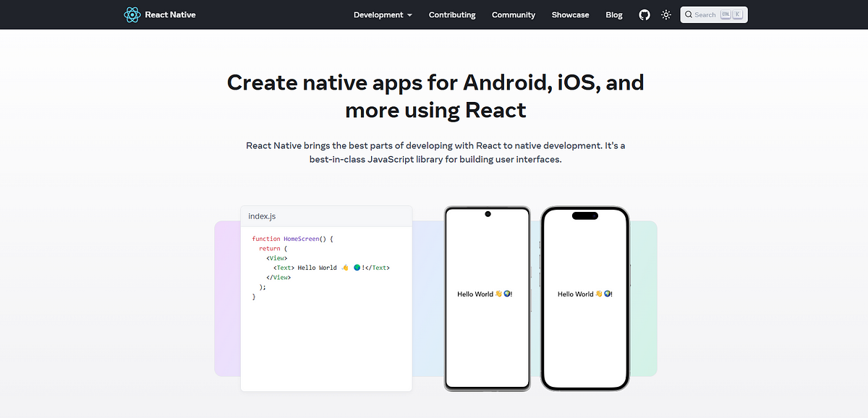
Task: Expand the Development dropdown menu
Action: click(x=383, y=14)
